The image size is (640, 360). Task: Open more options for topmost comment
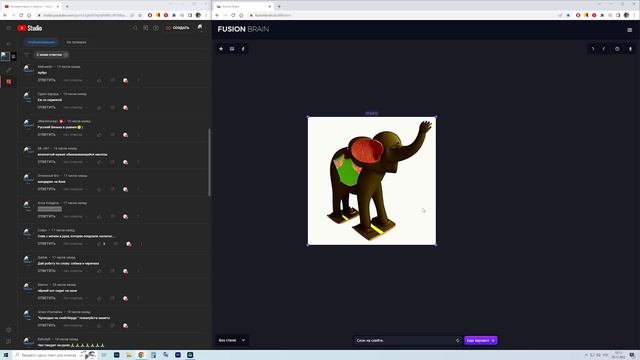pyautogui.click(x=138, y=80)
